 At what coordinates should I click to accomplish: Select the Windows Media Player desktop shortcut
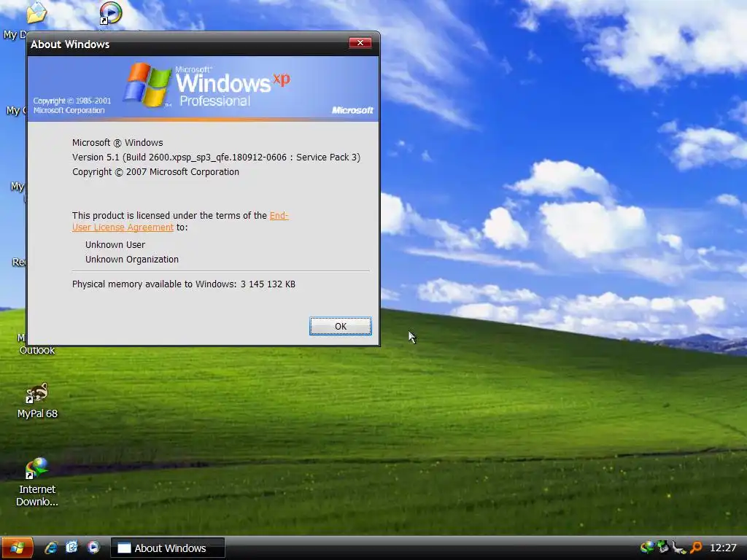tap(111, 13)
